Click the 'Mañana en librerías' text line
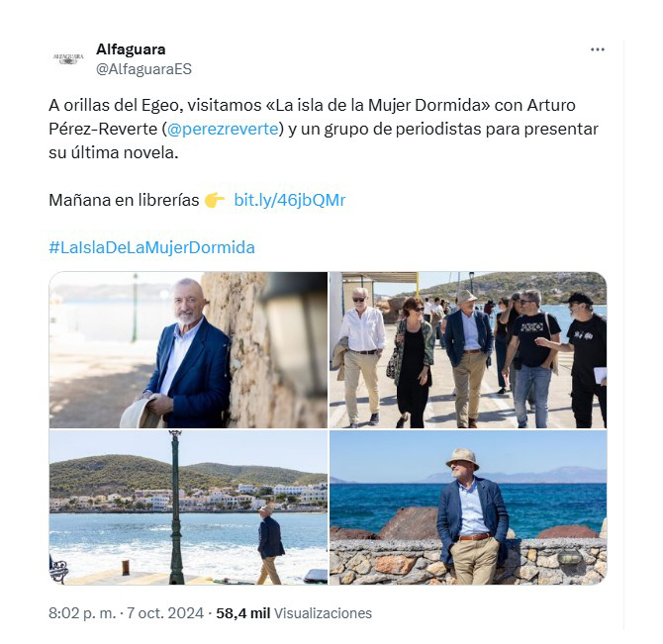663x644 pixels. click(x=124, y=200)
